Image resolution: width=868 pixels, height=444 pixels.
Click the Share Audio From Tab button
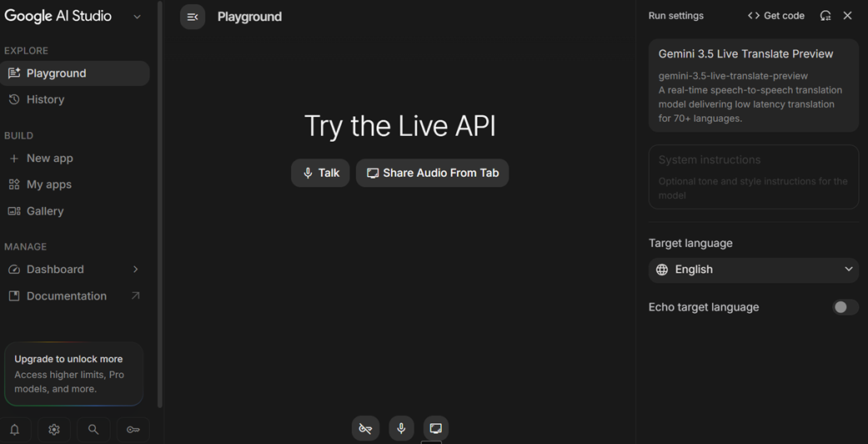pos(433,173)
